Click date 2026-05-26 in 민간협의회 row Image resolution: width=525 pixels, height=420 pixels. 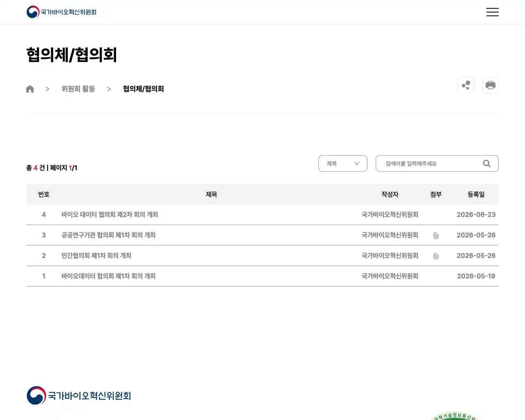point(476,256)
